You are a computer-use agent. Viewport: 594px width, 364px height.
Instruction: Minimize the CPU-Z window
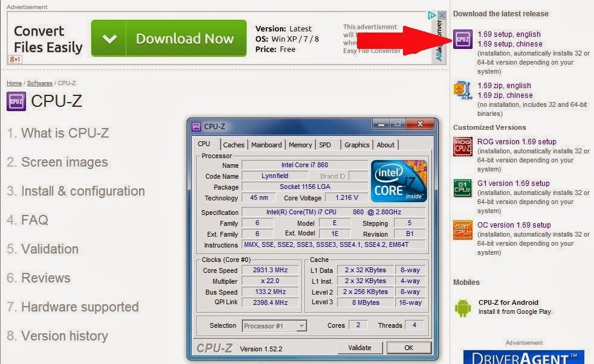pyautogui.click(x=381, y=124)
